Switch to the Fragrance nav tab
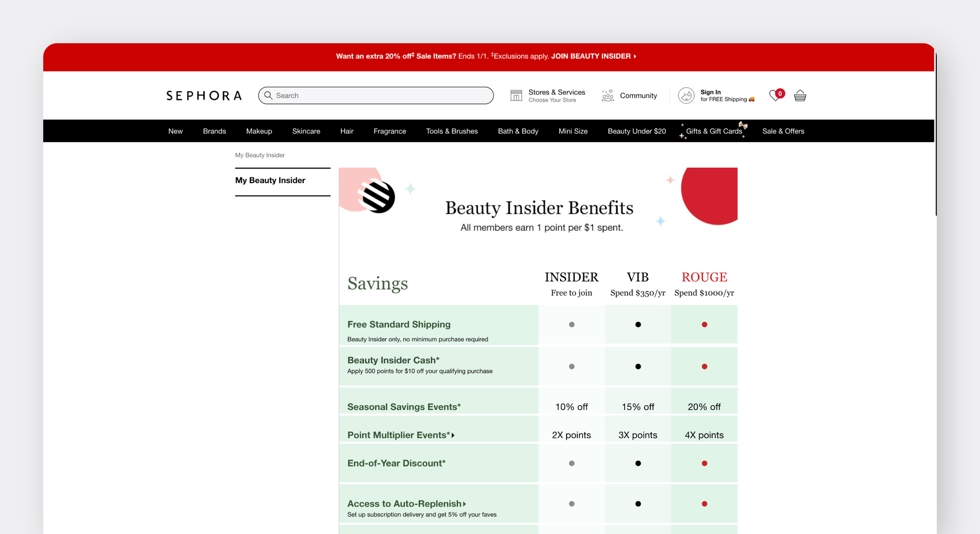 tap(390, 131)
